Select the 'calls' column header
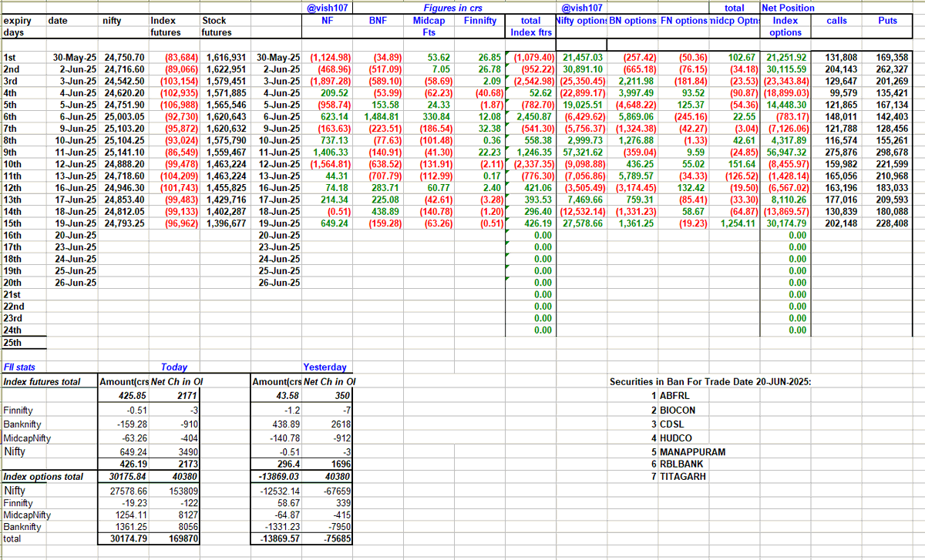 tap(836, 21)
